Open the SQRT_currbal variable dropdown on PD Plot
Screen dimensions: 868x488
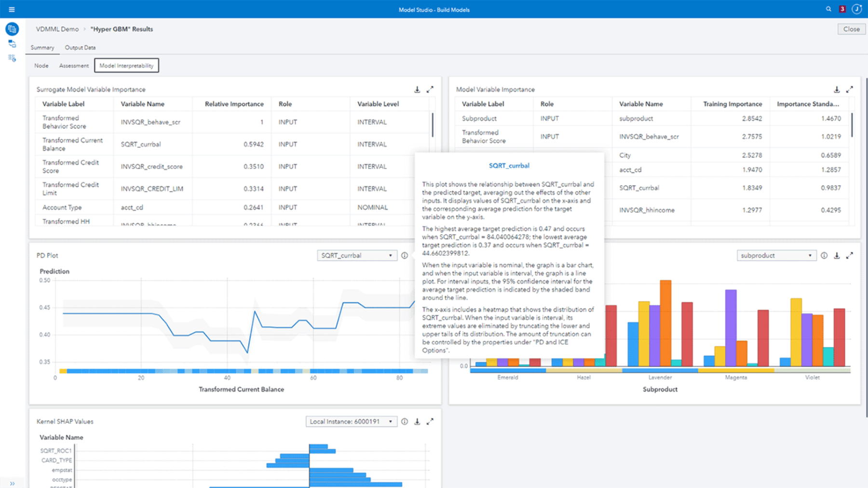click(356, 255)
